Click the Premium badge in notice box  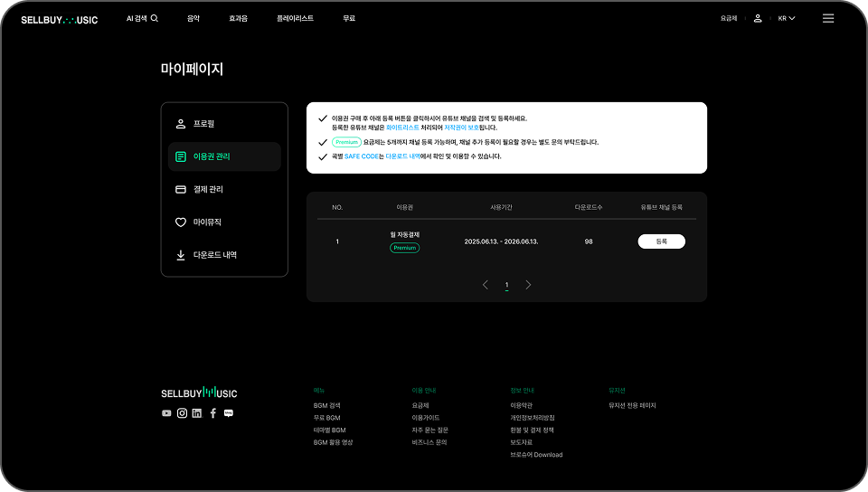346,142
